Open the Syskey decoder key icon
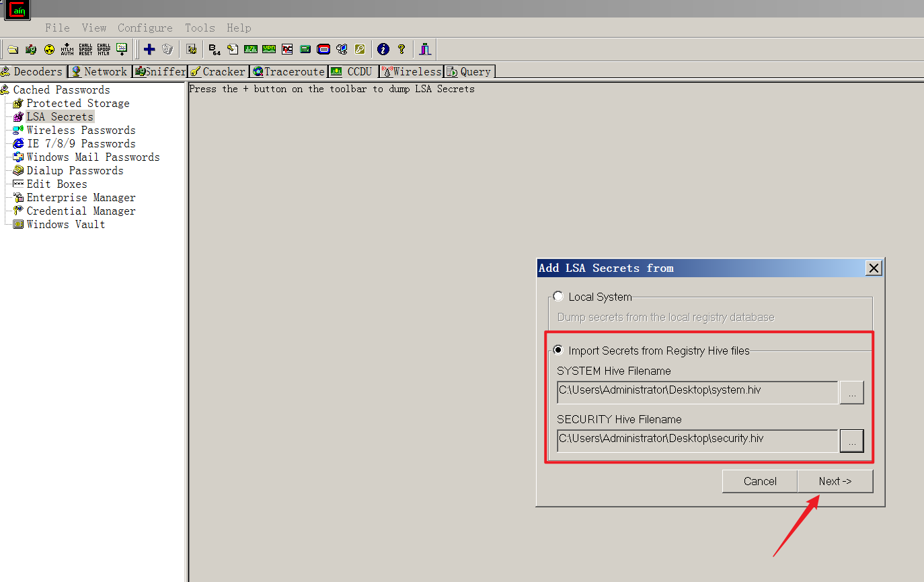This screenshot has width=924, height=582. (x=360, y=49)
